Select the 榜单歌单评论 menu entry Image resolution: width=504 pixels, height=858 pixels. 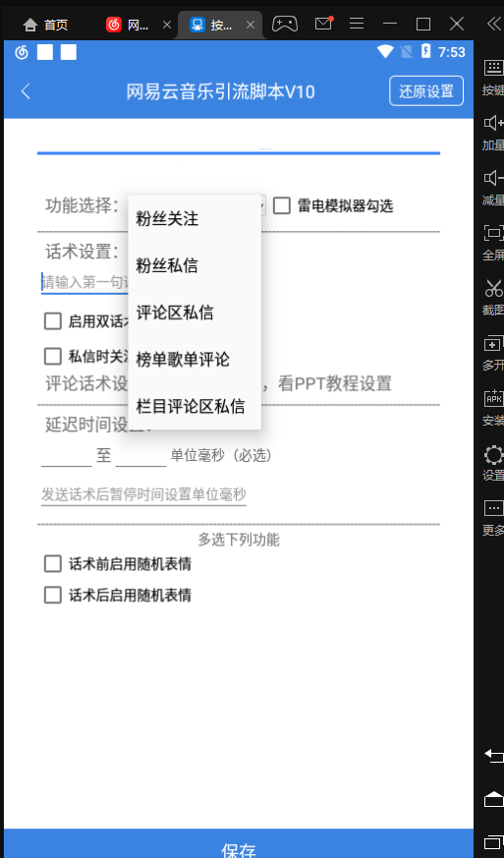click(195, 360)
